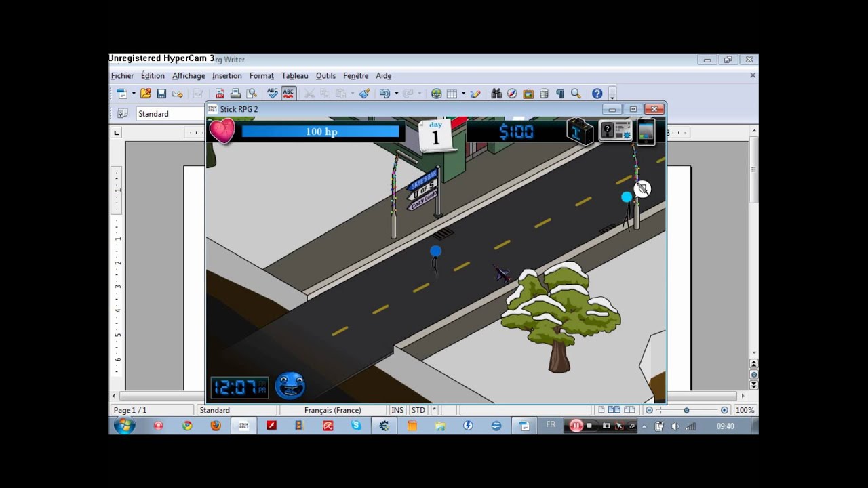Open the Styles and Formatting icon beside Standard
This screenshot has width=868, height=488.
pos(123,113)
